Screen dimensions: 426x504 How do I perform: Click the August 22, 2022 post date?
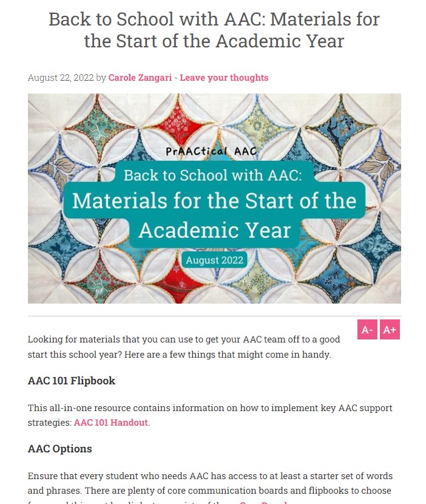point(61,78)
